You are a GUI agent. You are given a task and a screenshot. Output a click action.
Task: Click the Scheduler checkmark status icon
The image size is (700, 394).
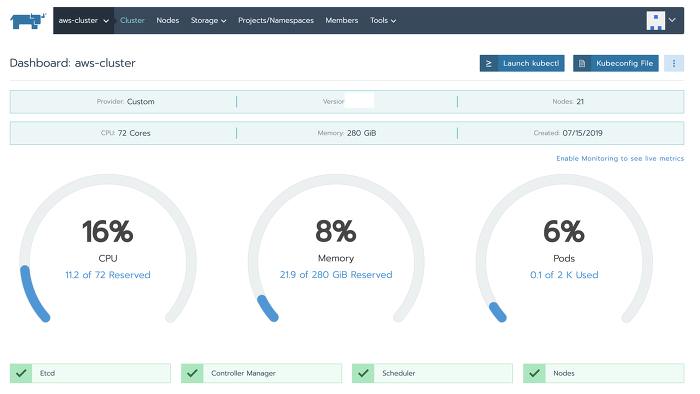[x=363, y=373]
